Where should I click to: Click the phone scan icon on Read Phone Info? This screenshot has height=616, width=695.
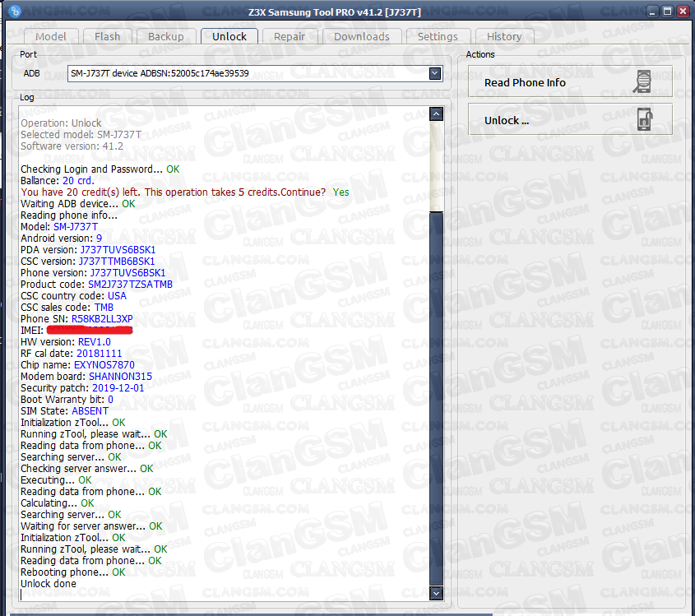642,82
